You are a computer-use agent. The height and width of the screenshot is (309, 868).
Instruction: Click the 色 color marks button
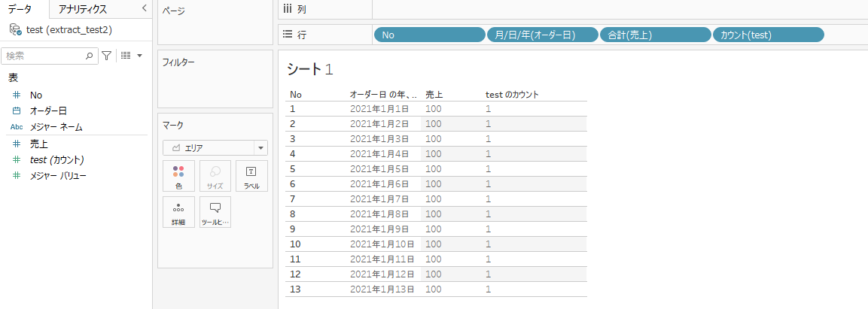pyautogui.click(x=178, y=177)
